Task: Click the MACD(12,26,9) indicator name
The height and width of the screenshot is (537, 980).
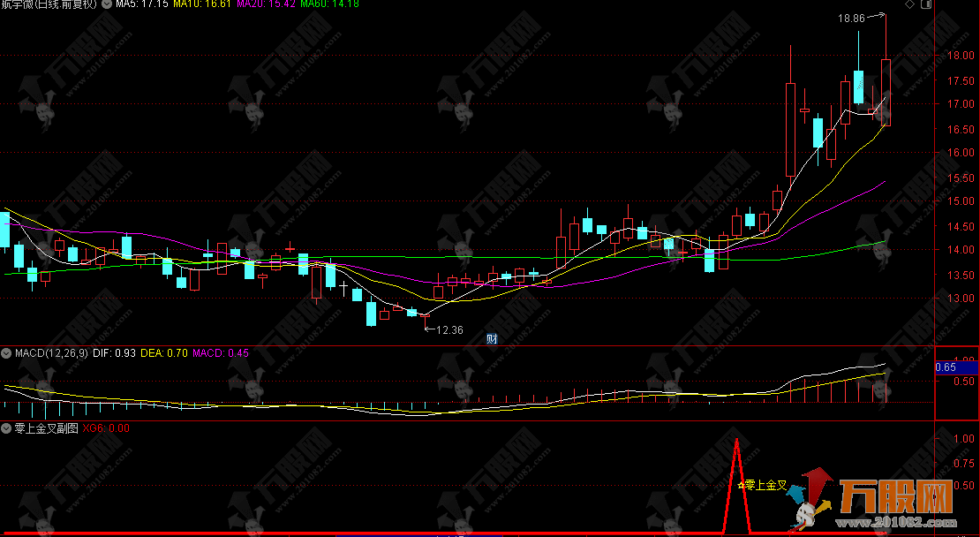Action: [51, 353]
